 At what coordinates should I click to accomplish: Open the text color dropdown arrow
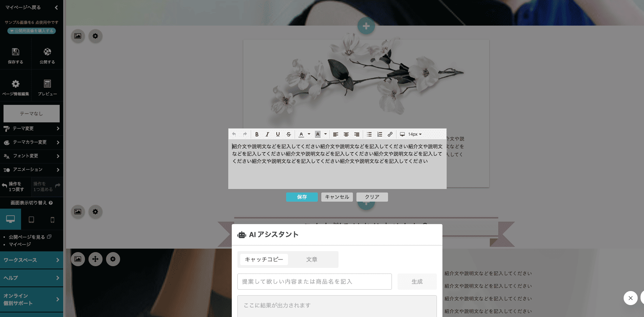click(309, 134)
